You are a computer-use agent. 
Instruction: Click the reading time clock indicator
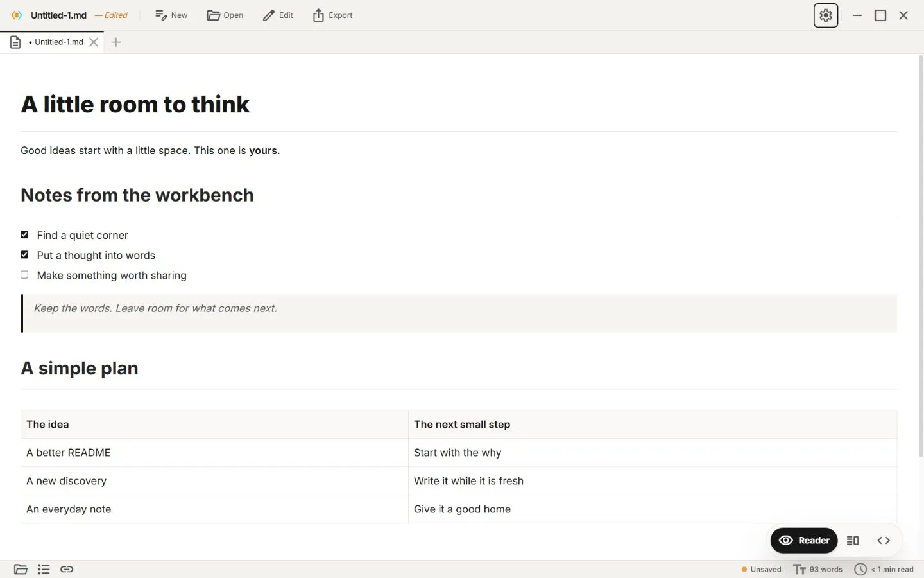(884, 570)
